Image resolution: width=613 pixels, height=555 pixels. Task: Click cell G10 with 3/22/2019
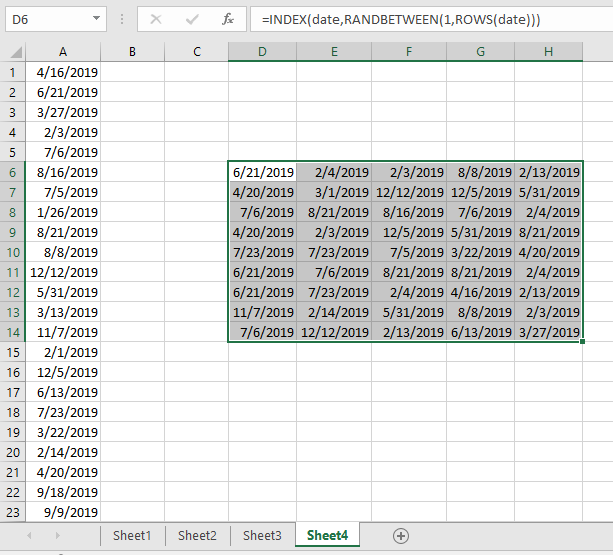(x=480, y=252)
